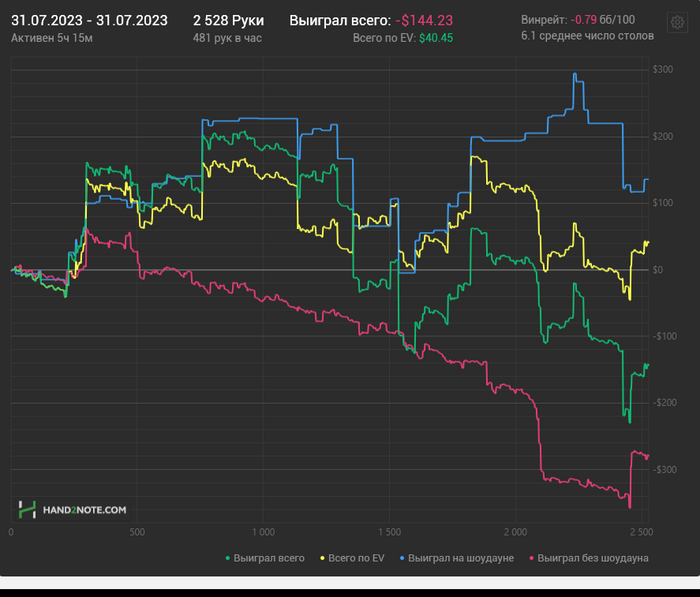Image resolution: width=700 pixels, height=597 pixels.
Task: Click green dot beside 'Выиграл всего'
Action: (228, 559)
